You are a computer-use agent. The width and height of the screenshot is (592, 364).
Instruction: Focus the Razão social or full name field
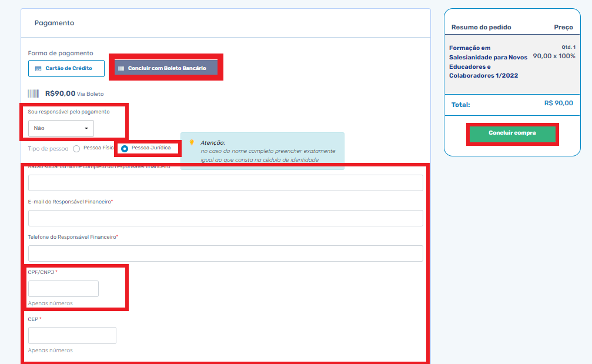click(225, 183)
